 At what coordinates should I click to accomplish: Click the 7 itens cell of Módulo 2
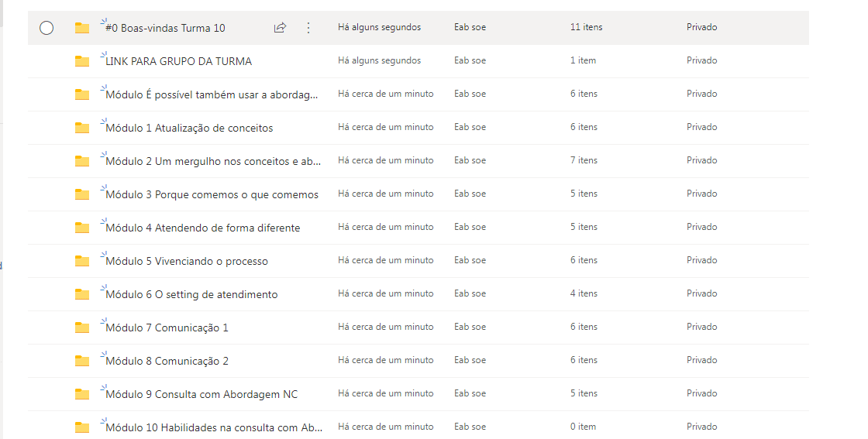coord(584,160)
